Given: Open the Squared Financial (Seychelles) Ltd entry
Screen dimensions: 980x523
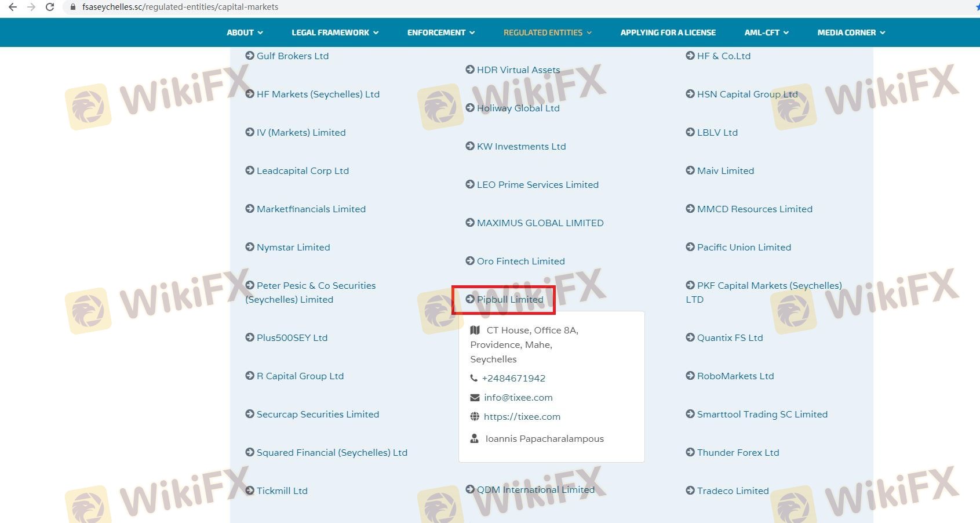Looking at the screenshot, I should pos(326,452).
